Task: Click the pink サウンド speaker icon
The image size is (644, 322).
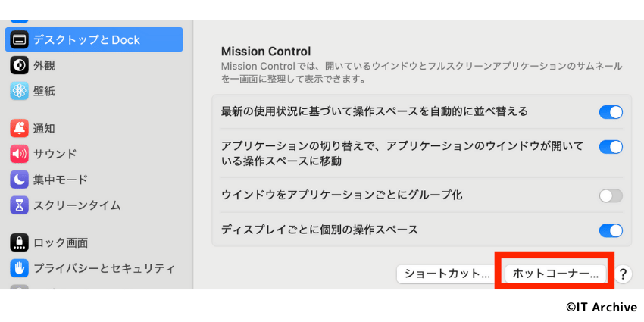Action: pos(19,154)
